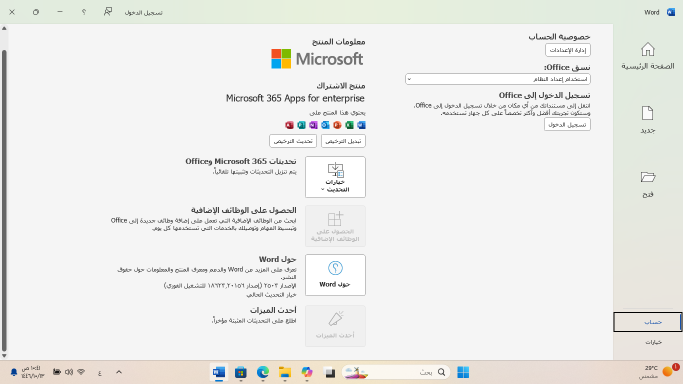Open the weather widget showing 29°C
Viewport: 683px width, 384px height.
point(658,372)
